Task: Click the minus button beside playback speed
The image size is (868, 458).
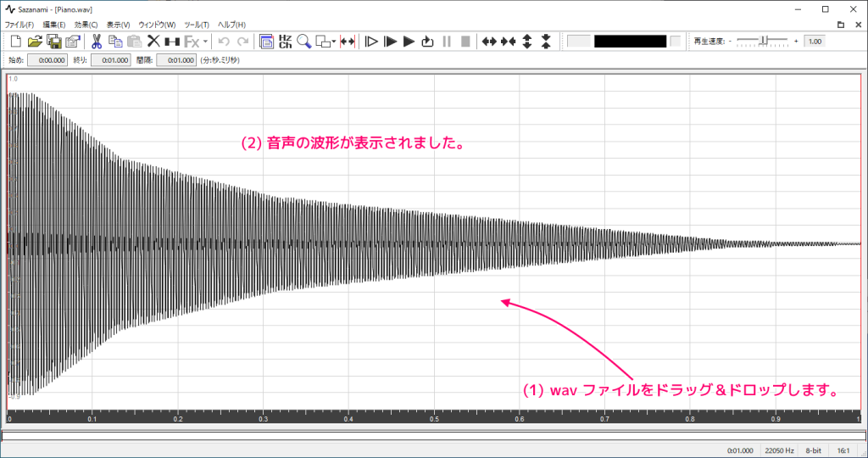Action: point(729,41)
